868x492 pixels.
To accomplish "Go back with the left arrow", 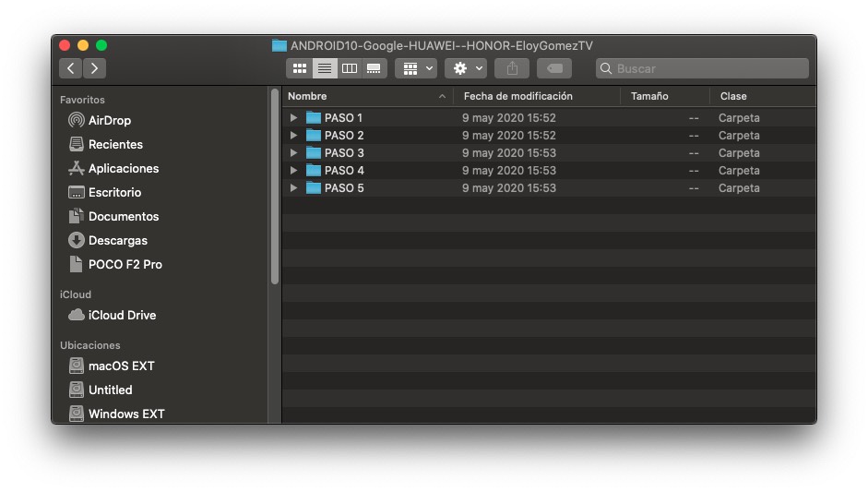I will tap(71, 68).
